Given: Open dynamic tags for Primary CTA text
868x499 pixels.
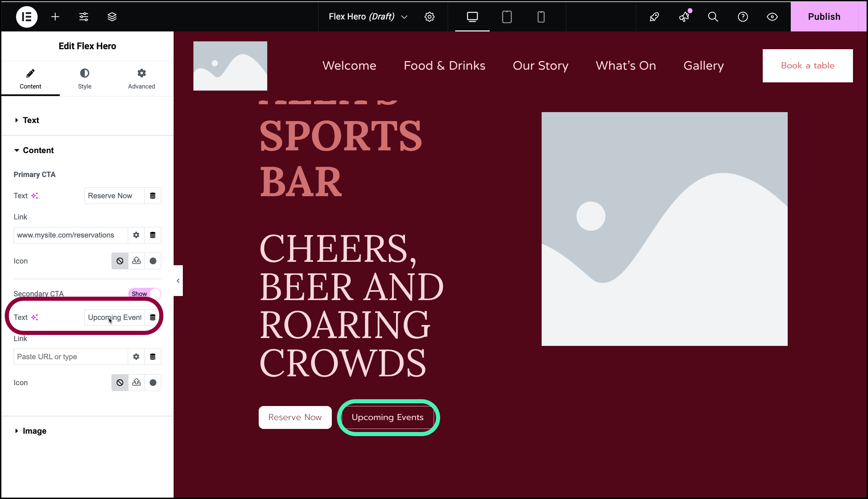Looking at the screenshot, I should point(153,196).
